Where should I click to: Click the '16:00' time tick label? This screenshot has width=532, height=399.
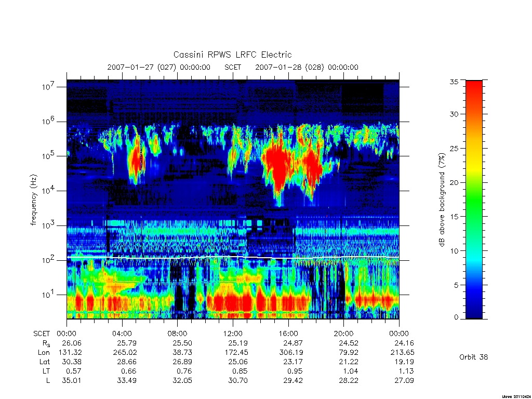[288, 334]
